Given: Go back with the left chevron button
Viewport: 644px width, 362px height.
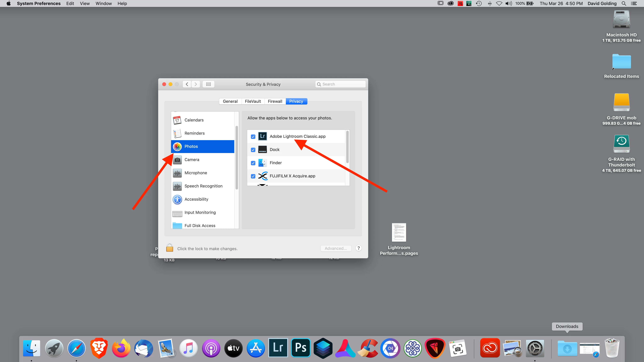Looking at the screenshot, I should pyautogui.click(x=187, y=84).
